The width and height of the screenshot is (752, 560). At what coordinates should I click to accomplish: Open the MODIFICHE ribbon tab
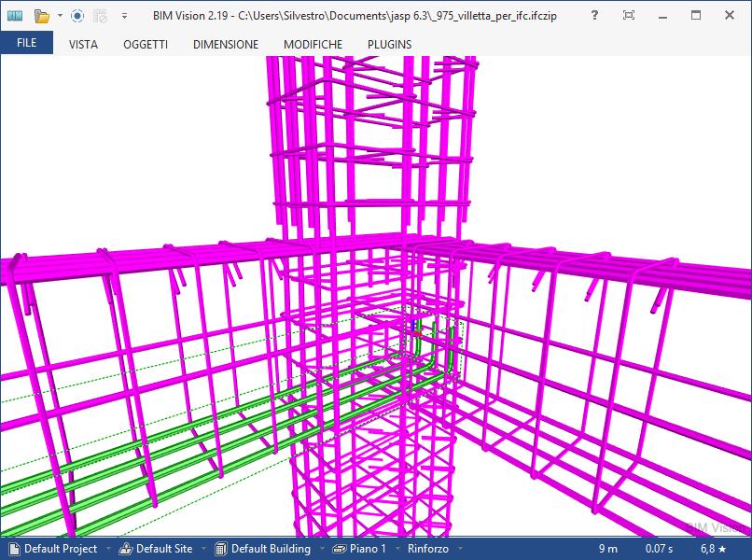coord(313,45)
